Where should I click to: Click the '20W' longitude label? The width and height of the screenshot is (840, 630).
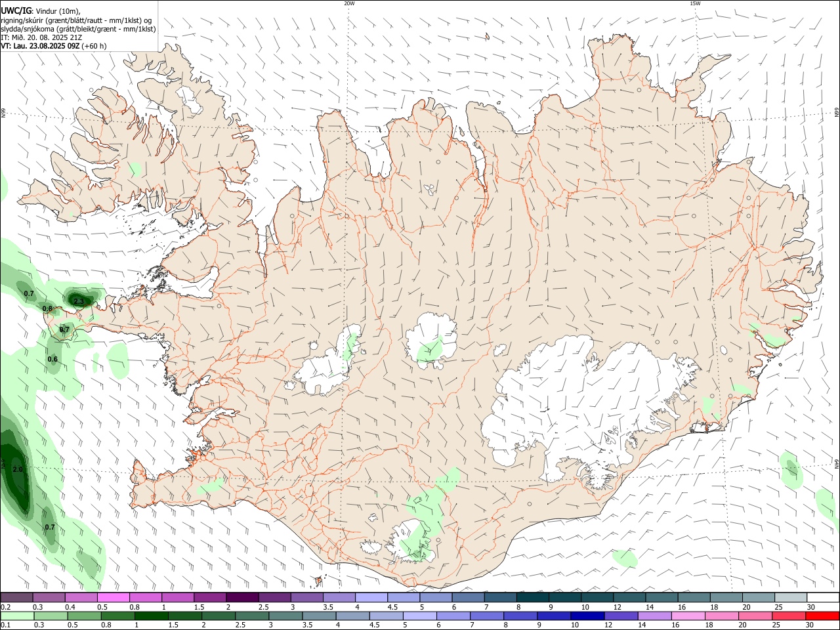tap(349, 3)
